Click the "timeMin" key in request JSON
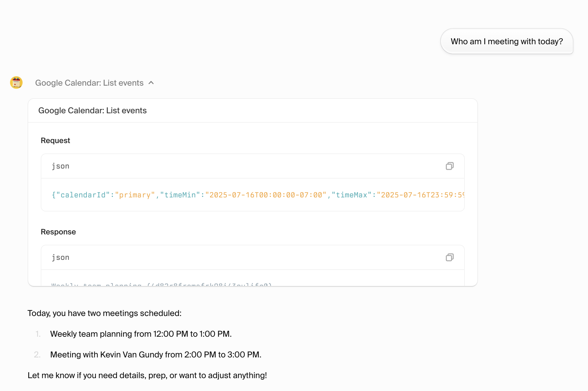Screen dimensions: 588x391 (180, 195)
